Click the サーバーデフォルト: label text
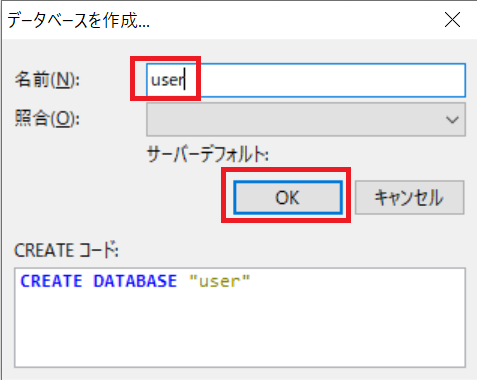 [x=208, y=155]
